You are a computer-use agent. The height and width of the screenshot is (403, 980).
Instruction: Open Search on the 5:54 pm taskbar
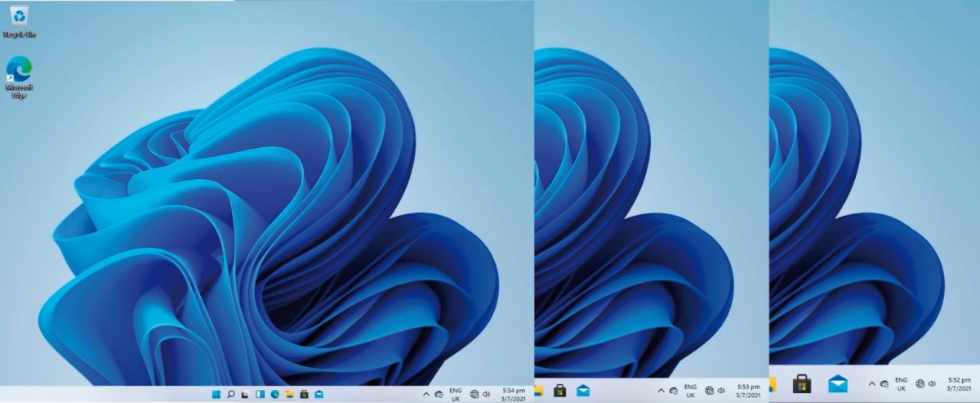click(230, 394)
